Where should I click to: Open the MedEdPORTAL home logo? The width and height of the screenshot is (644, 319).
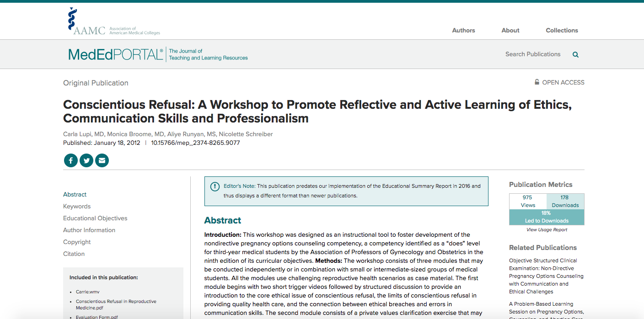(116, 54)
